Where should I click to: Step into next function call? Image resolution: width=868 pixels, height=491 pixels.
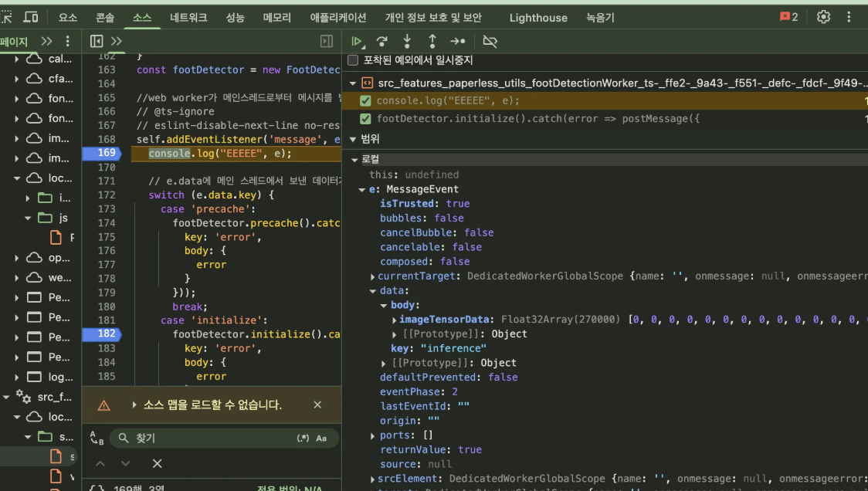407,42
